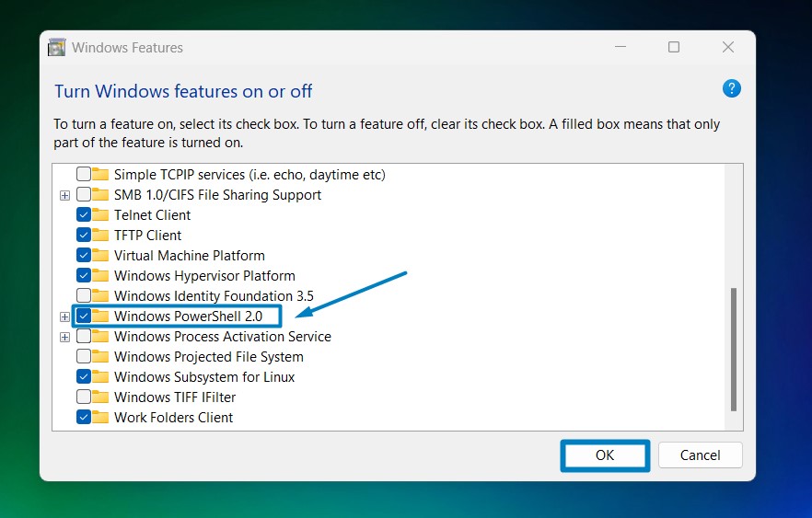Click the folder icon beside Windows Process Activation Service
The width and height of the screenshot is (812, 518).
pyautogui.click(x=100, y=337)
